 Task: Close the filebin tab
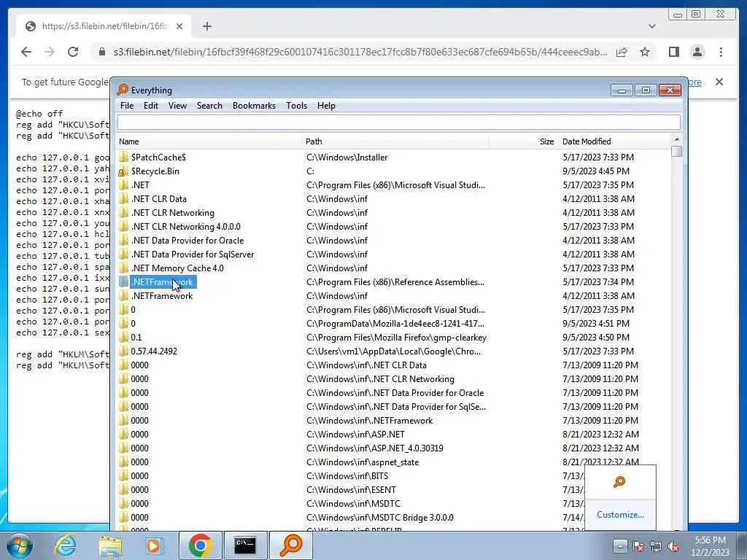179,26
